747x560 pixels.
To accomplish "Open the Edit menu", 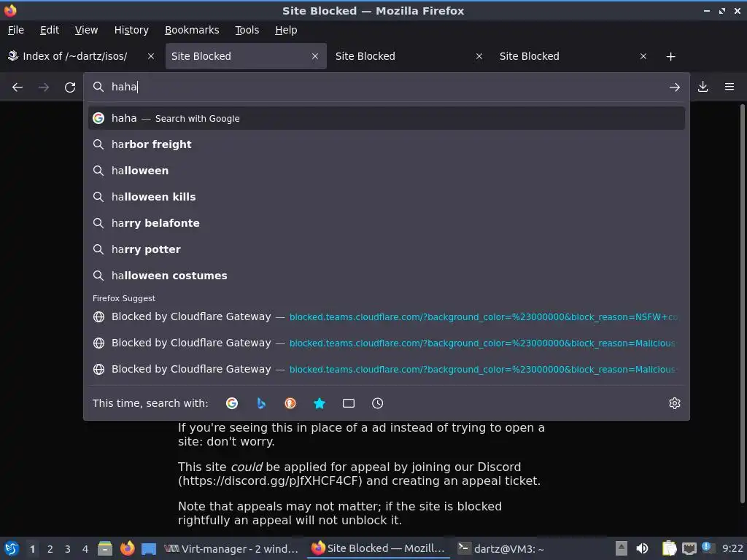I will (x=50, y=30).
